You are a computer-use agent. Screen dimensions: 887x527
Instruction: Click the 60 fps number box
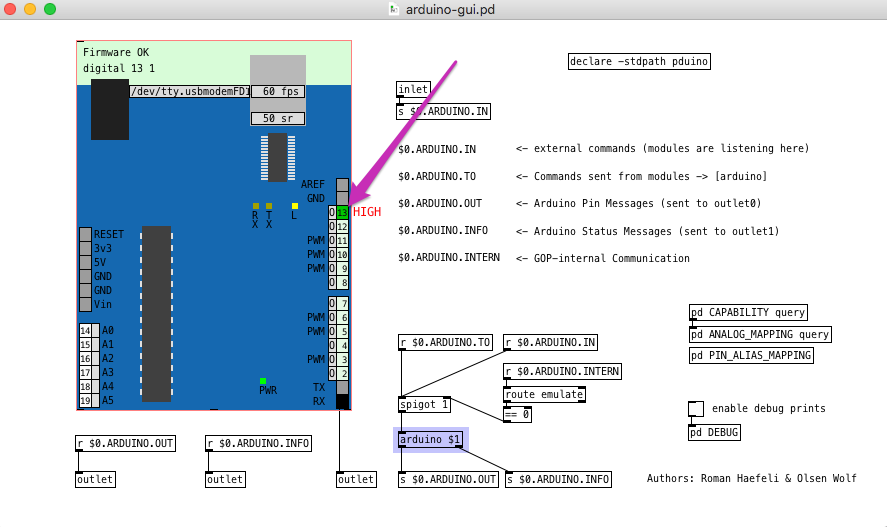(277, 91)
